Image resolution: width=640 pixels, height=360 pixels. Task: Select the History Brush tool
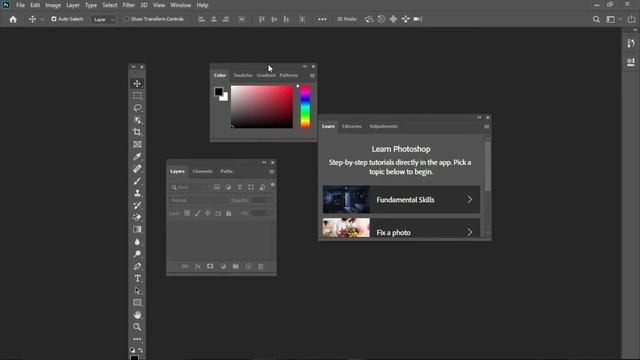(137, 205)
